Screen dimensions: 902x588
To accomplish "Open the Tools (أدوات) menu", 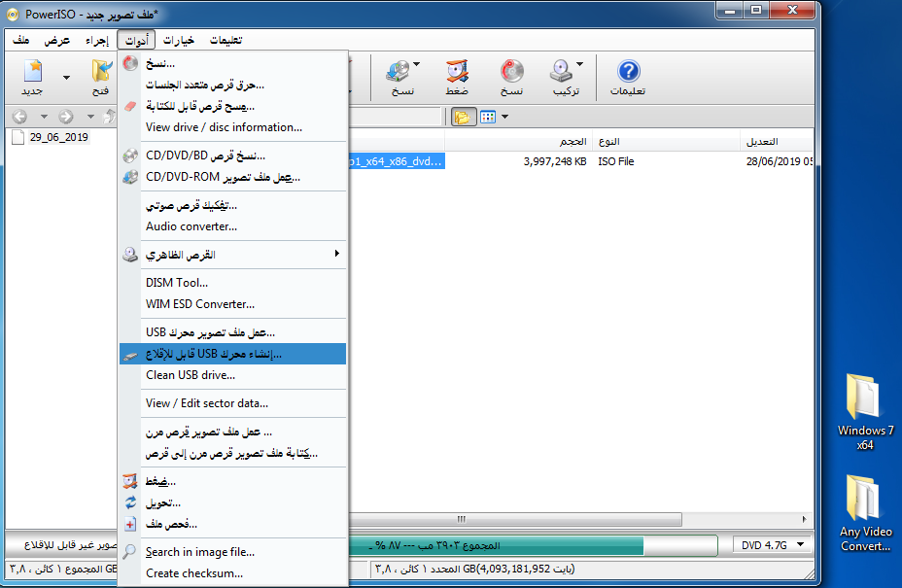I will [x=136, y=40].
